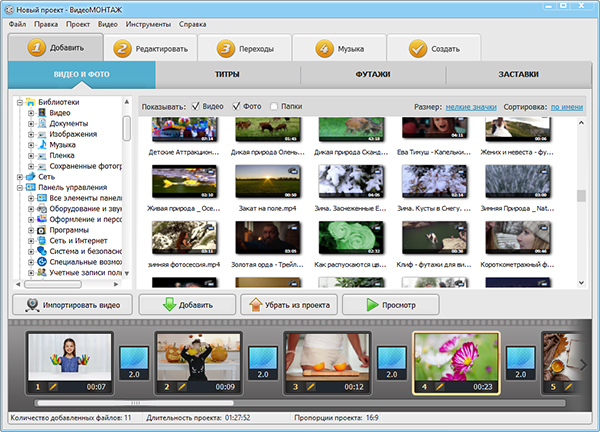Uncheck the Фото checkbox filter
Viewport: 600px width, 432px height.
(x=237, y=106)
